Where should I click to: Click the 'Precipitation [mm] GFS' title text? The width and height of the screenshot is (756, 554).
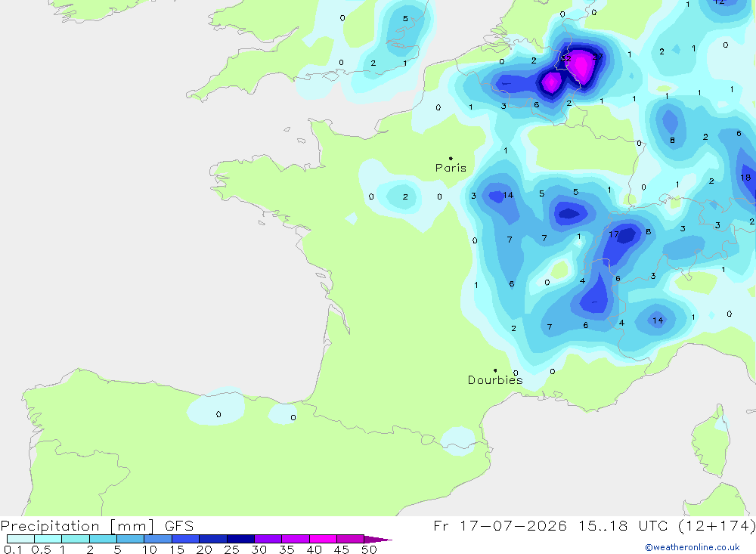point(97,526)
